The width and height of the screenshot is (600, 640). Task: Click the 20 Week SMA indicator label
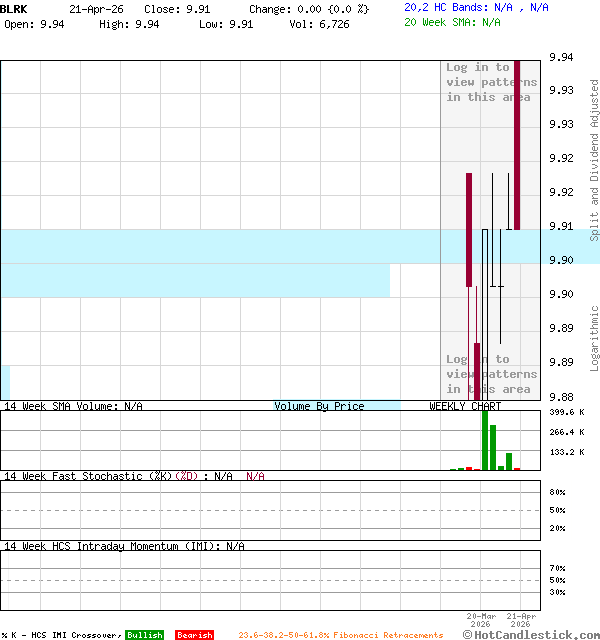coord(452,21)
